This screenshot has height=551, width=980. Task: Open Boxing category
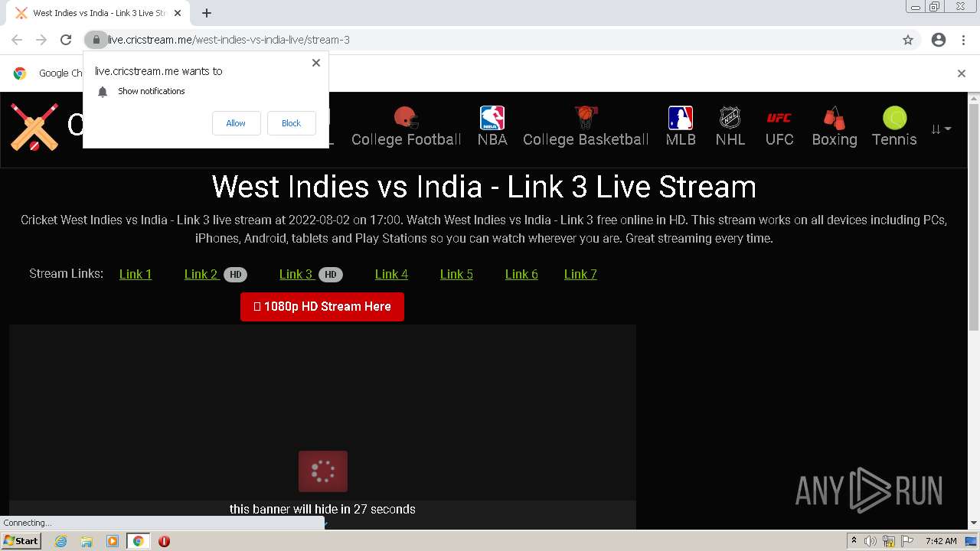coord(835,126)
